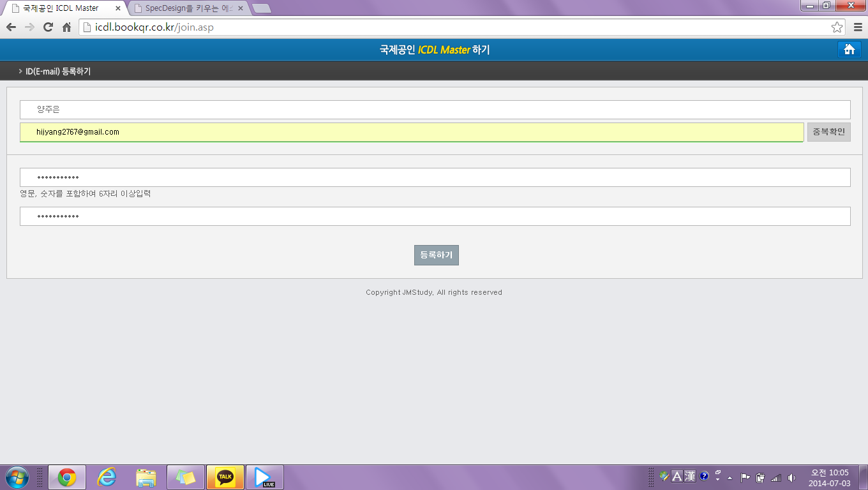This screenshot has width=868, height=490.
Task: Click the ID(E-mail) 등록하기 heading
Action: tap(58, 71)
